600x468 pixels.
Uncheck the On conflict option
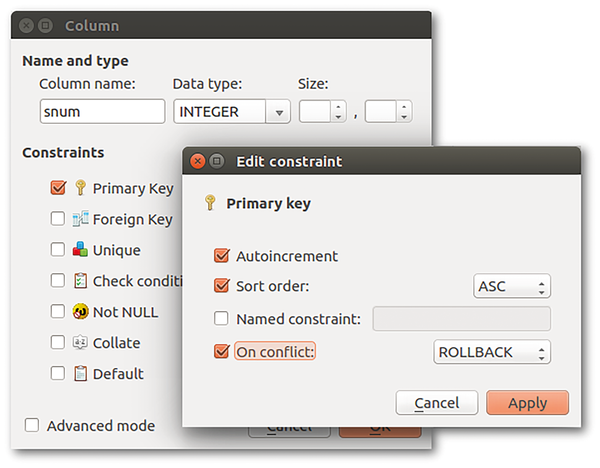click(x=222, y=352)
